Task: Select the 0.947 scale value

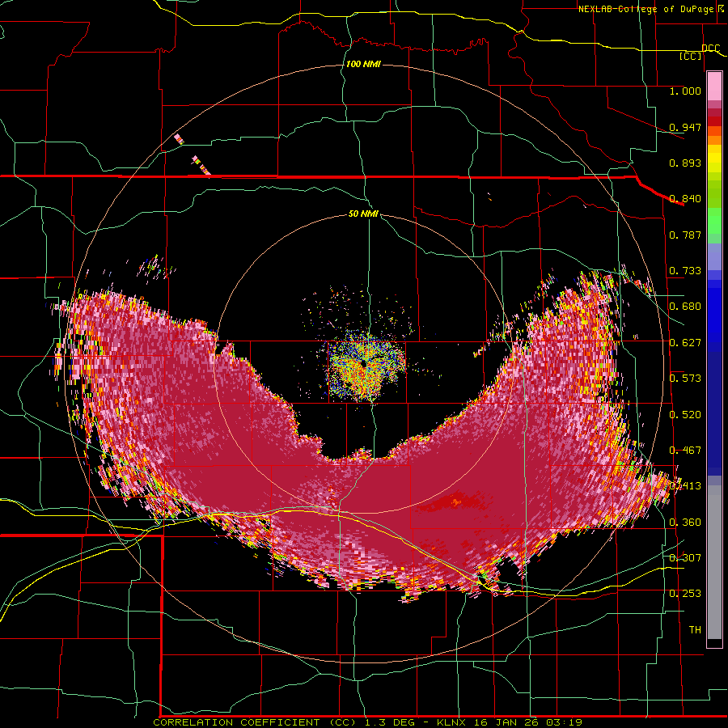Action: click(x=685, y=127)
